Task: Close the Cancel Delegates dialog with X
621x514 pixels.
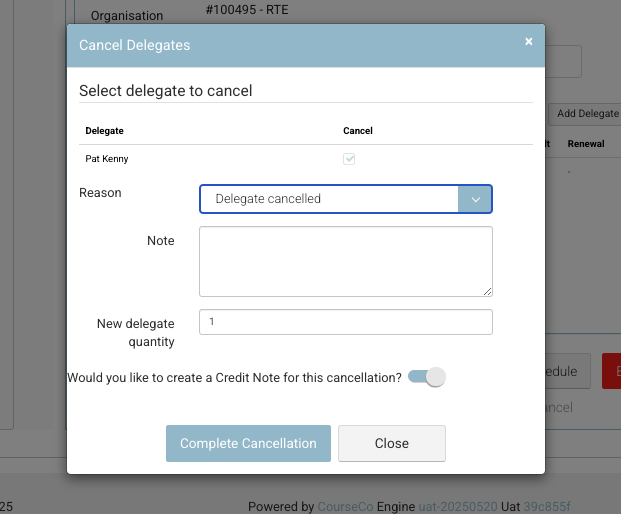Action: click(x=528, y=41)
